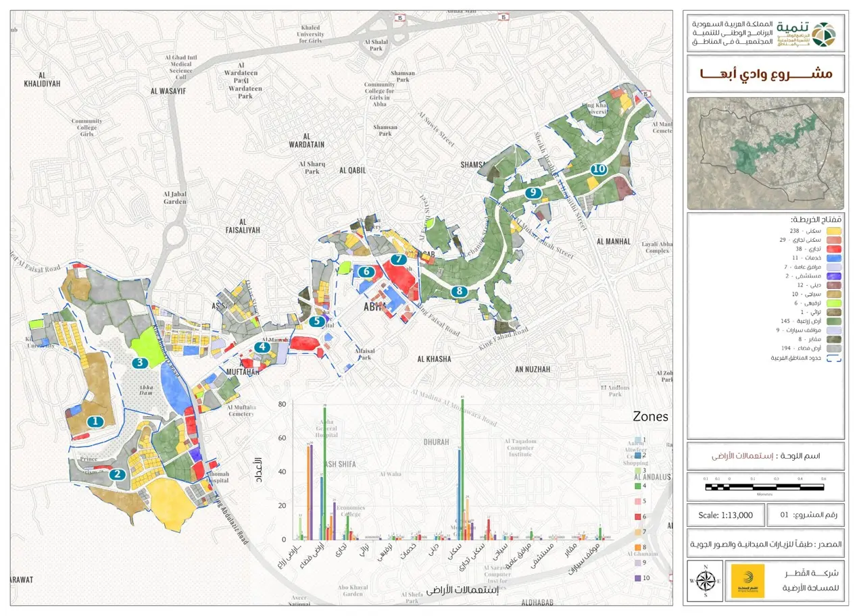Click the dashed sub-zone boundary legend symbol

[834, 358]
